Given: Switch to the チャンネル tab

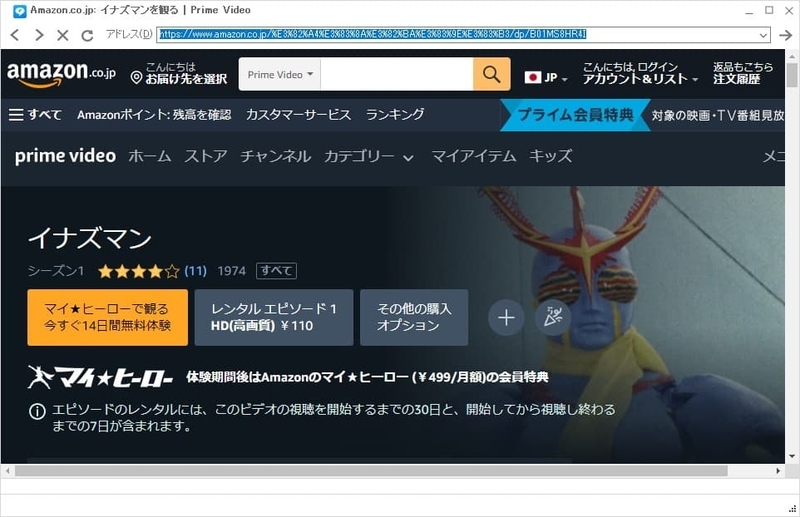Looking at the screenshot, I should click(276, 156).
